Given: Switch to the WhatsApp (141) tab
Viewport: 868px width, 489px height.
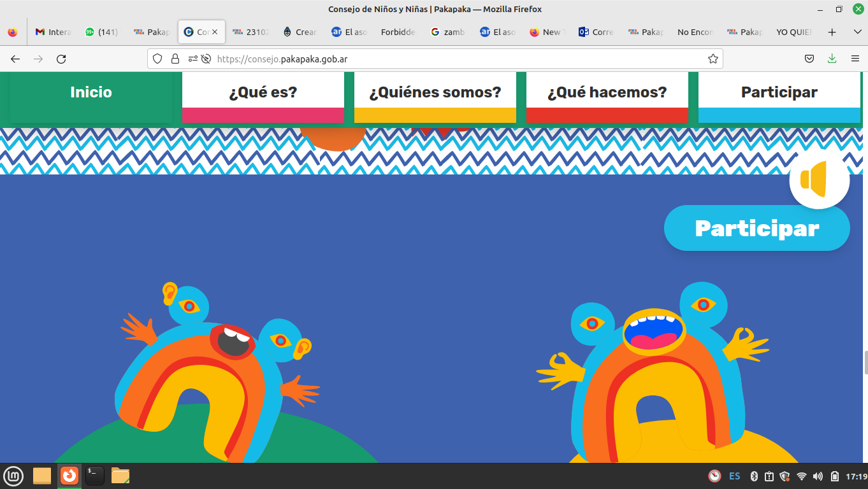Looking at the screenshot, I should [x=103, y=32].
